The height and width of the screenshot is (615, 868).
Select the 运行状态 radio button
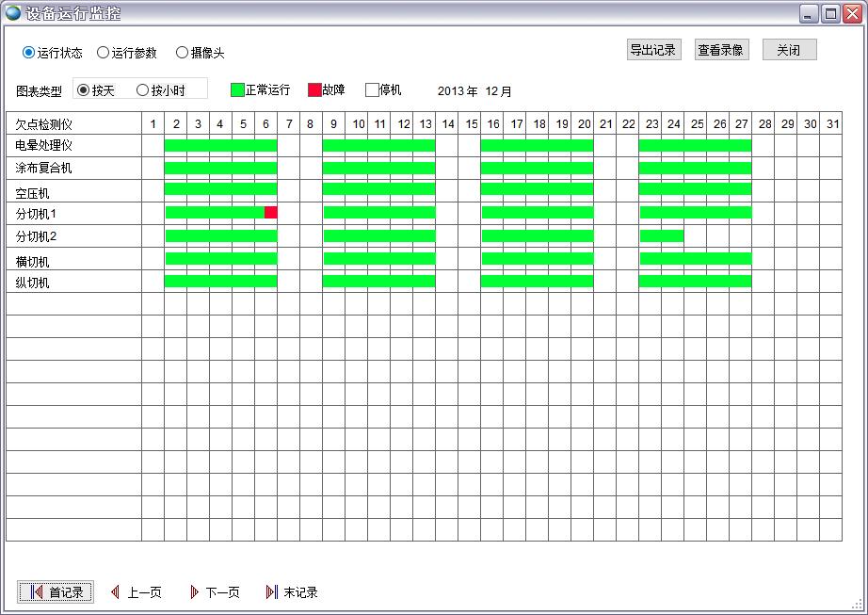[x=28, y=53]
